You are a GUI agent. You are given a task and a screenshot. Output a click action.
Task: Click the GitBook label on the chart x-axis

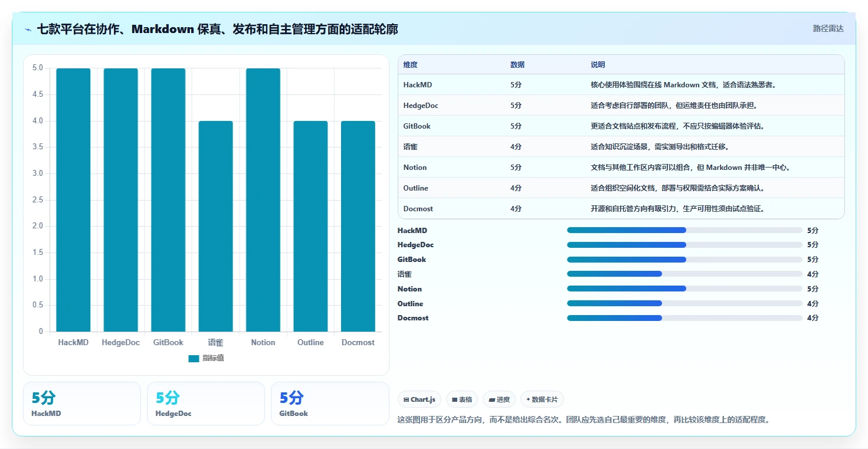(168, 342)
